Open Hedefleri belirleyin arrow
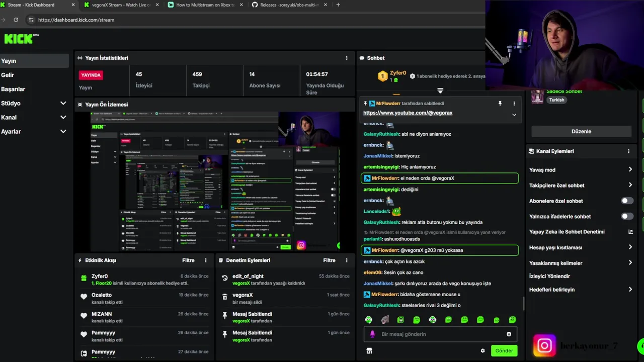The image size is (644, 362). [630, 290]
